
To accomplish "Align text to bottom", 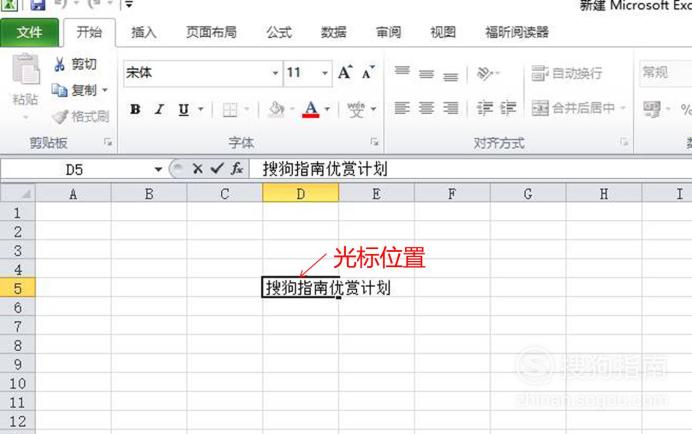I will tap(451, 75).
